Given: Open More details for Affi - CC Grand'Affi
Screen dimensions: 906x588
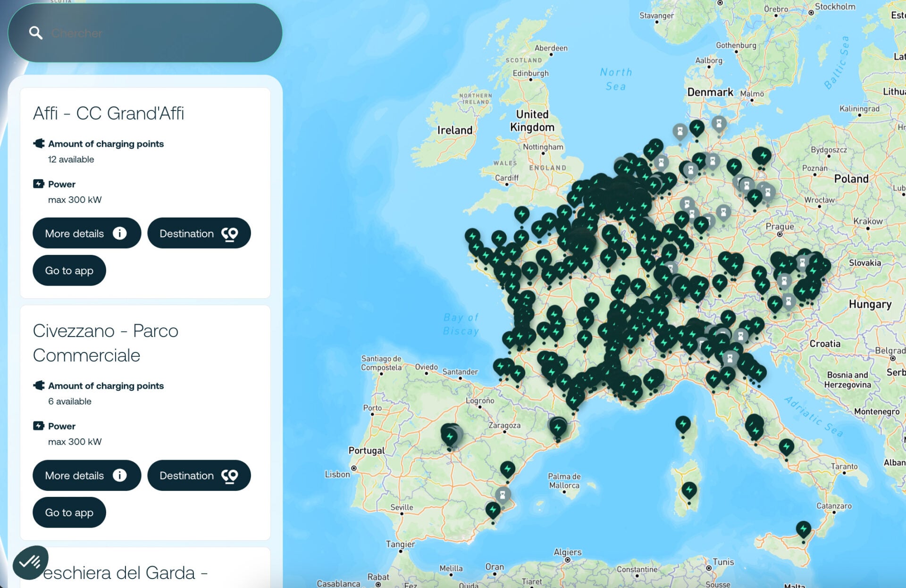Looking at the screenshot, I should click(x=86, y=233).
